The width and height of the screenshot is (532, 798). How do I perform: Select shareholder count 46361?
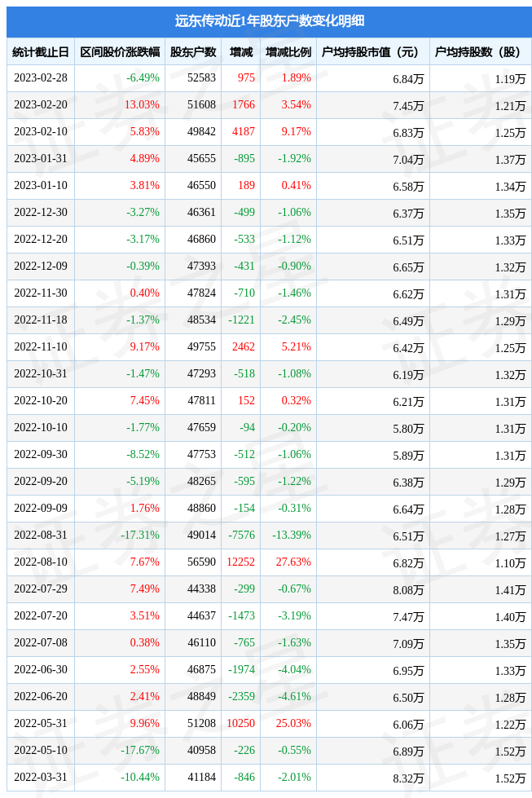[201, 213]
